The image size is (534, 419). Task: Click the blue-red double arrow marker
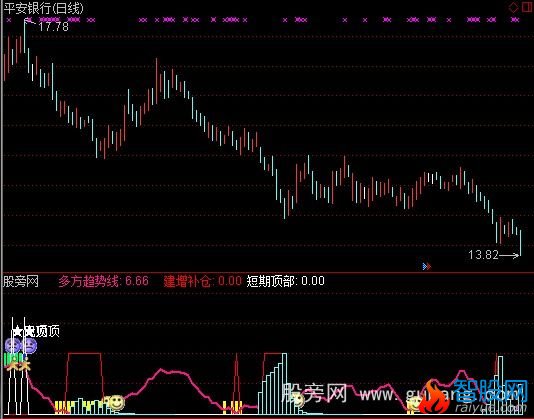[427, 266]
